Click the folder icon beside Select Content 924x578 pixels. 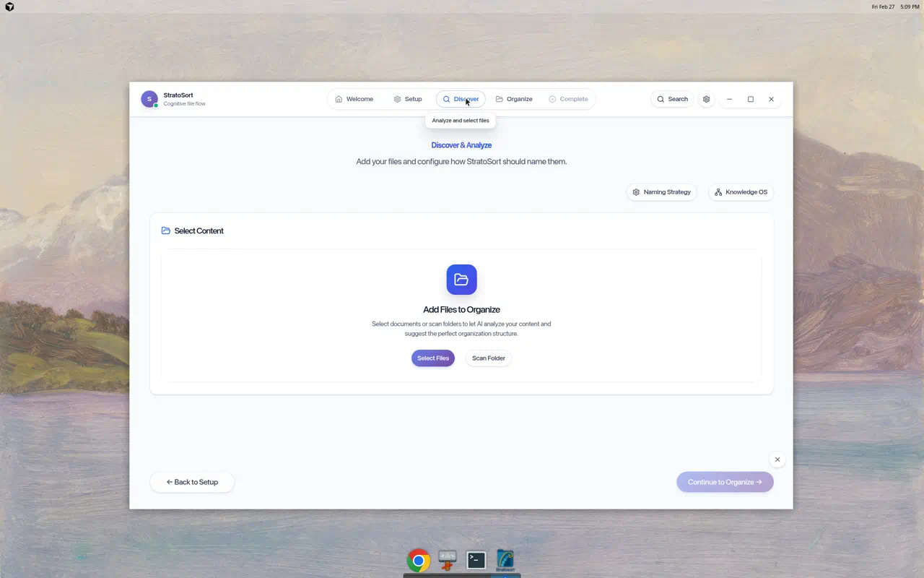pyautogui.click(x=165, y=230)
